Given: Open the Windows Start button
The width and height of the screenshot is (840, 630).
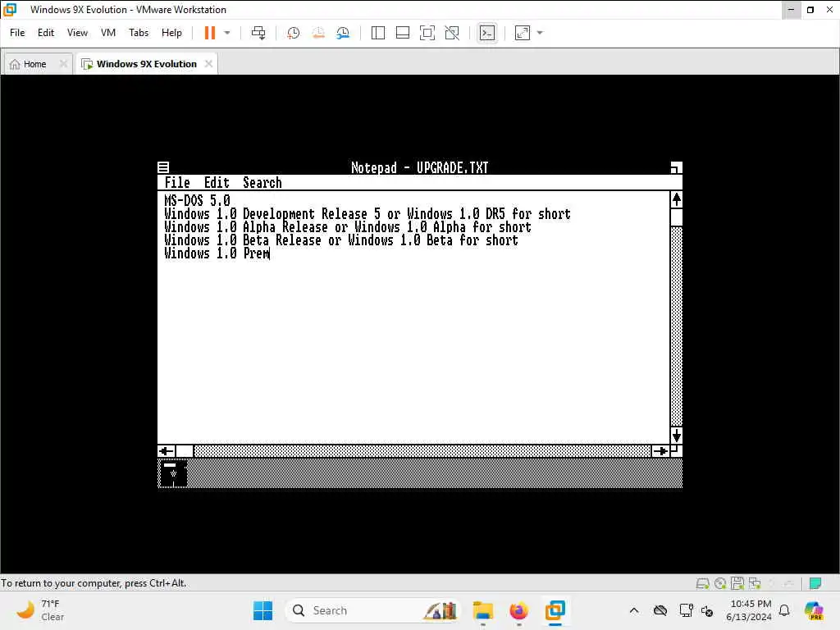Looking at the screenshot, I should point(262,610).
